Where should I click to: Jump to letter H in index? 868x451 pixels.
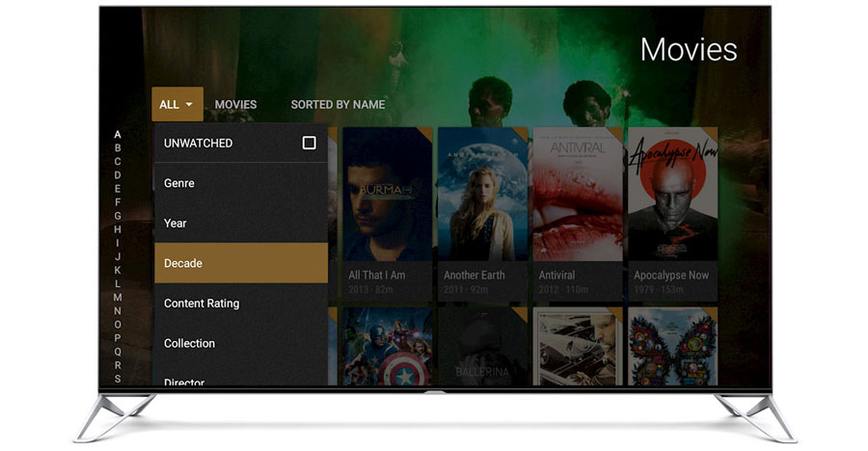[x=118, y=229]
